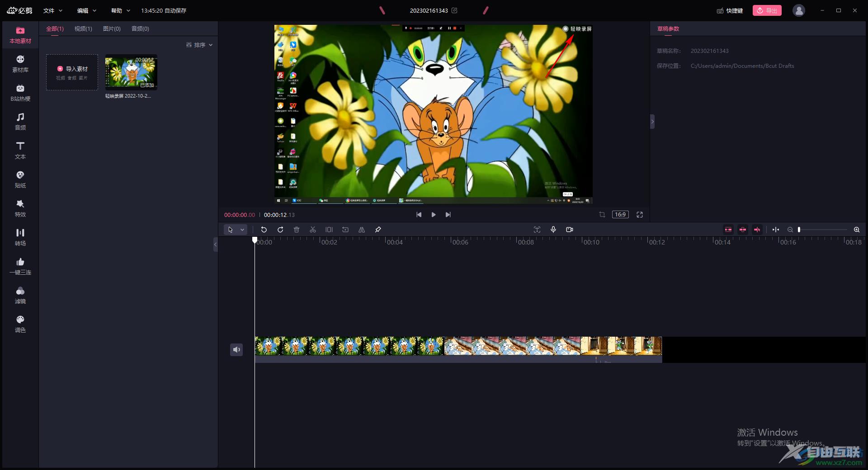
Task: Jump to next frame
Action: pyautogui.click(x=448, y=215)
